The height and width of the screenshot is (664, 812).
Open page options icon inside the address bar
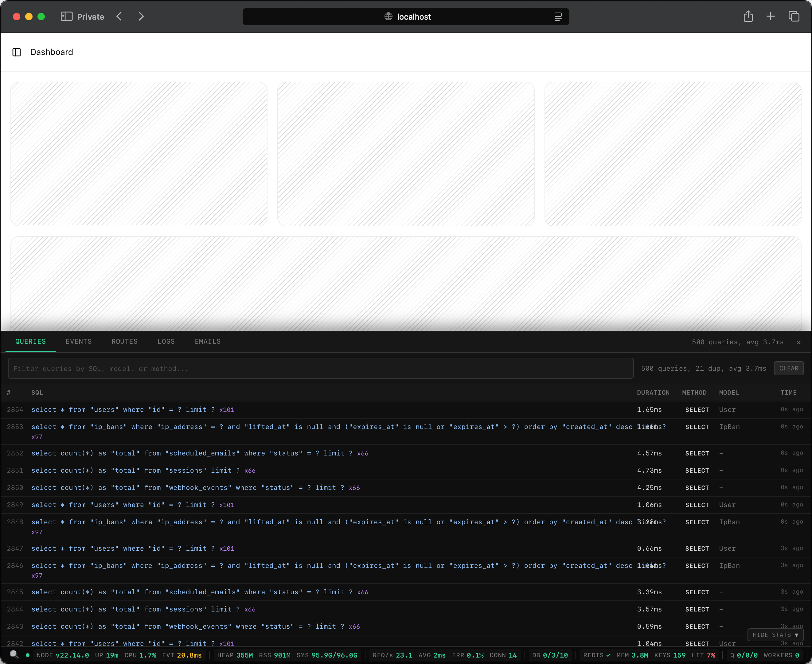(x=558, y=17)
